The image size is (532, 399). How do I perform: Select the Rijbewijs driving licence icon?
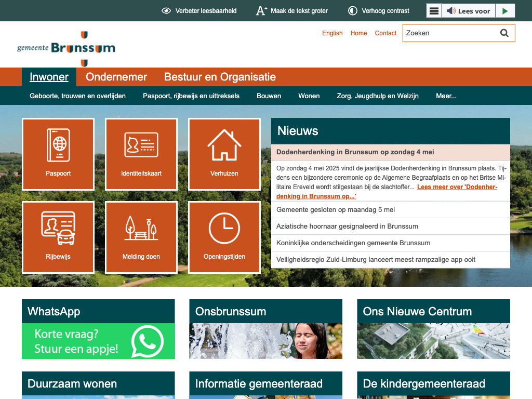coord(58,228)
